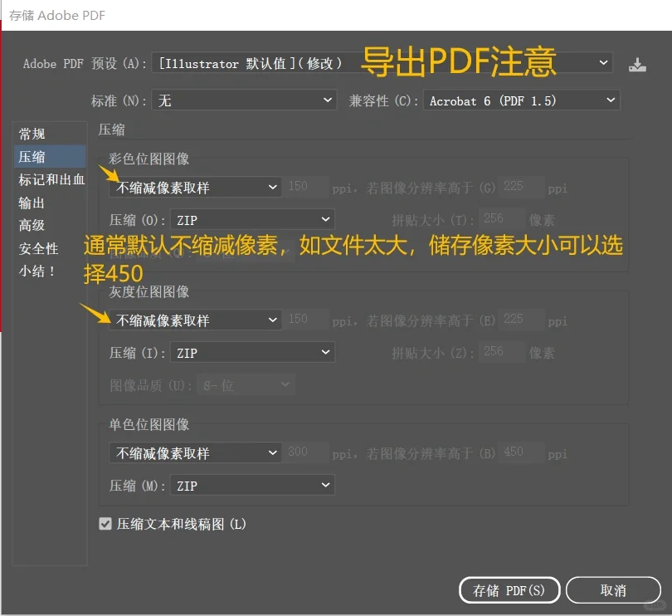Screen dimensions: 672x616
Task: Open the ZIP compression dropdown for monochrome images
Action: point(252,485)
